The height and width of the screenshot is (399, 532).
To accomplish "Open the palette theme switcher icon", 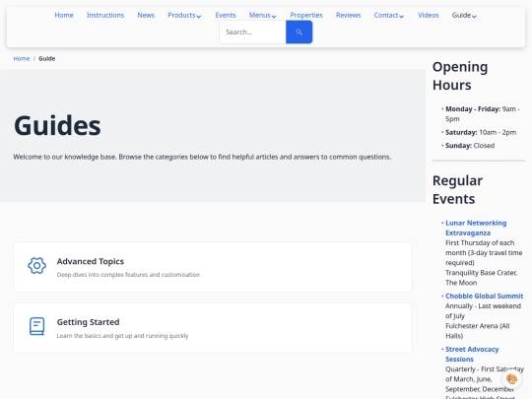I will pos(511,379).
